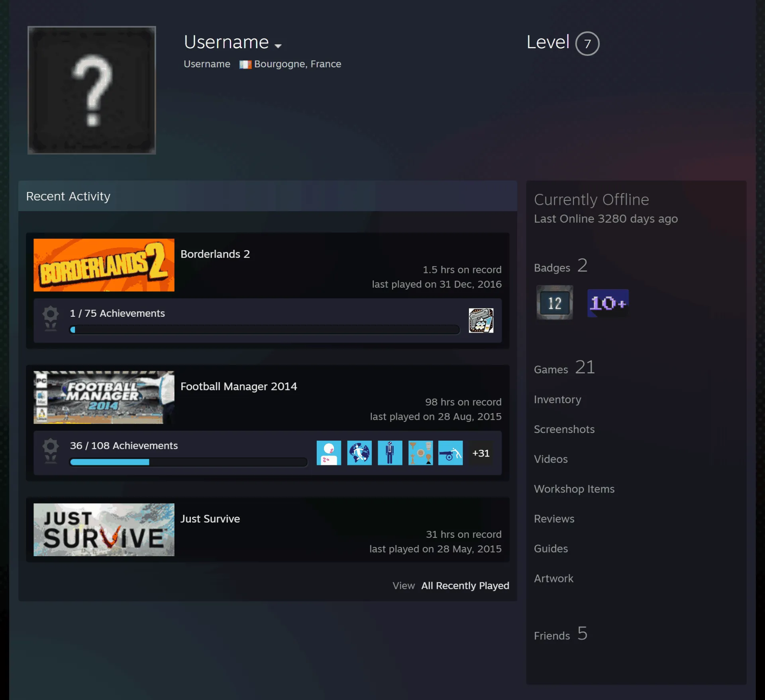The width and height of the screenshot is (765, 700).
Task: Open the Workshop Items link
Action: 574,489
